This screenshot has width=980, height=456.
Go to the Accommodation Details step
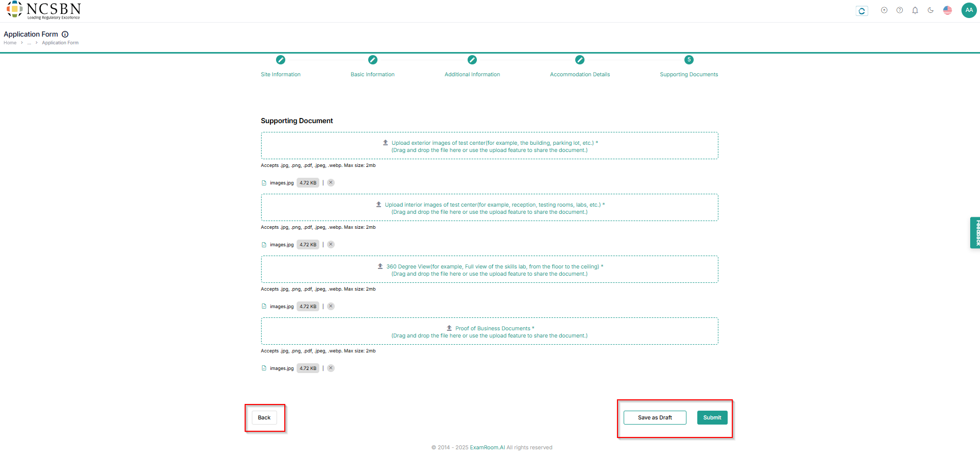tap(580, 75)
